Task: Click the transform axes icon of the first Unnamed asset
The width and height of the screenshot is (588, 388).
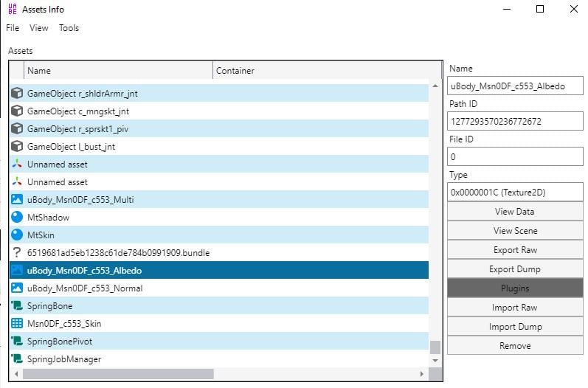Action: 17,164
